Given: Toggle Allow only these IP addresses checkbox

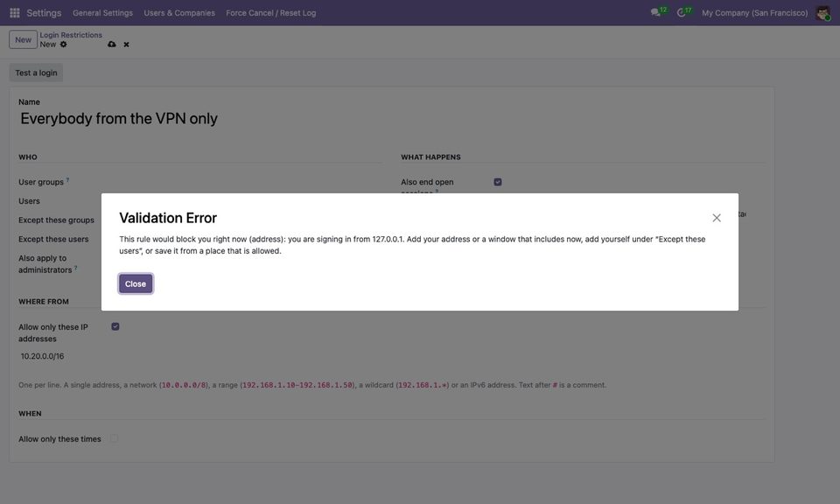Looking at the screenshot, I should 115,326.
